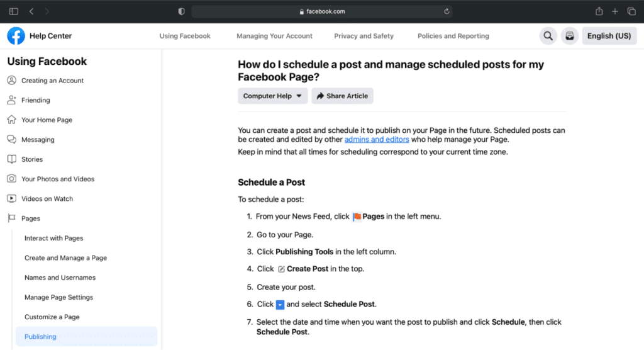Click the Publishing Tools text in step 3
The image size is (644, 350).
click(x=304, y=252)
